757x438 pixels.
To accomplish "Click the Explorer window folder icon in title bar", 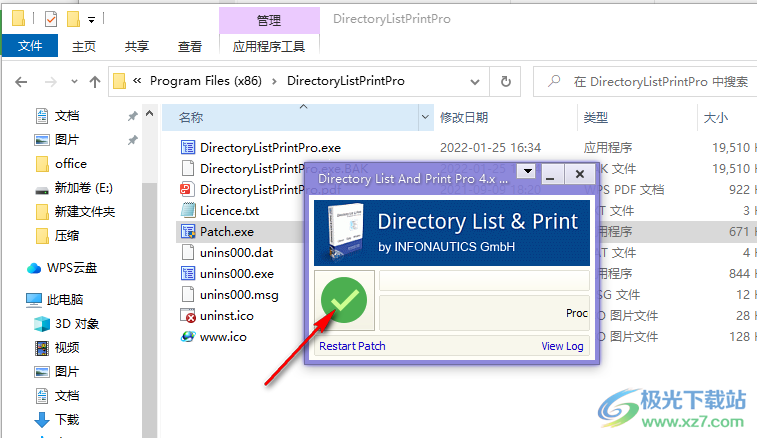I will point(18,18).
